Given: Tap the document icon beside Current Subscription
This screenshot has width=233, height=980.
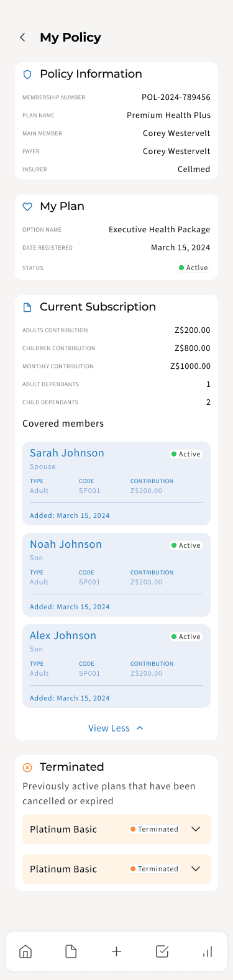Looking at the screenshot, I should click(x=27, y=307).
